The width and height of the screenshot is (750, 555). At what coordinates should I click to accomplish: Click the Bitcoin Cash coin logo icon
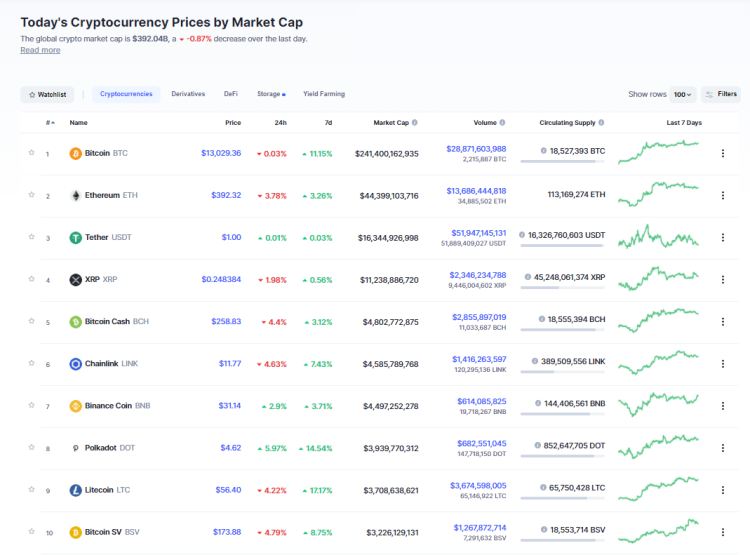76,322
